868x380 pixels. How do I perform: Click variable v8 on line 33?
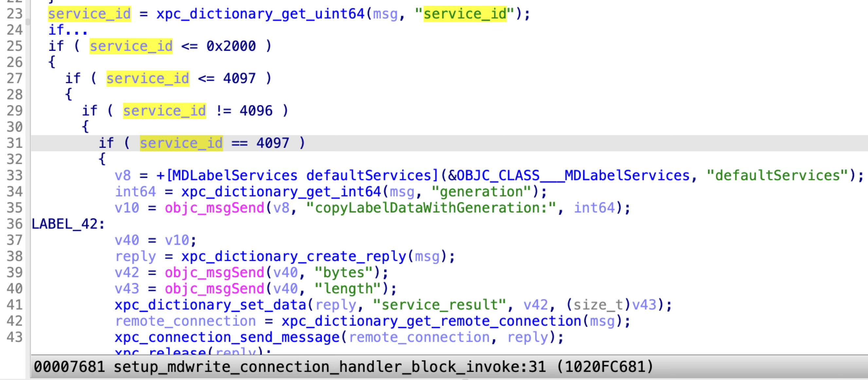tap(123, 175)
